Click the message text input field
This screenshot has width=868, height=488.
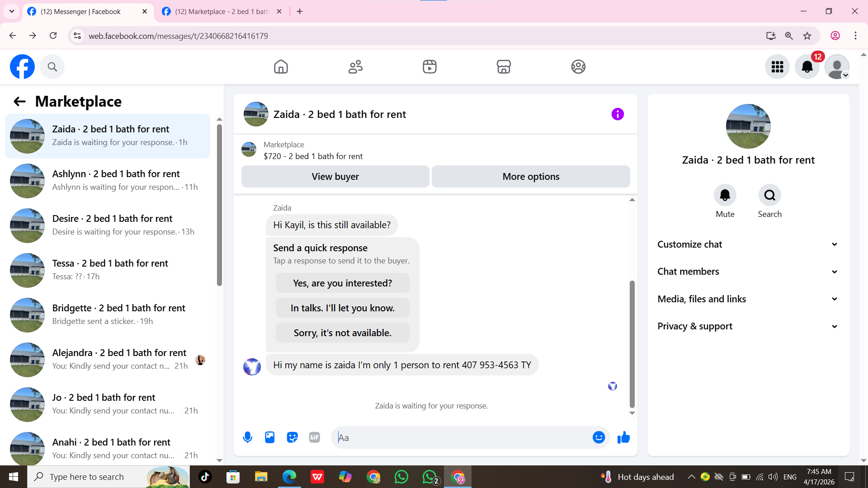(461, 437)
